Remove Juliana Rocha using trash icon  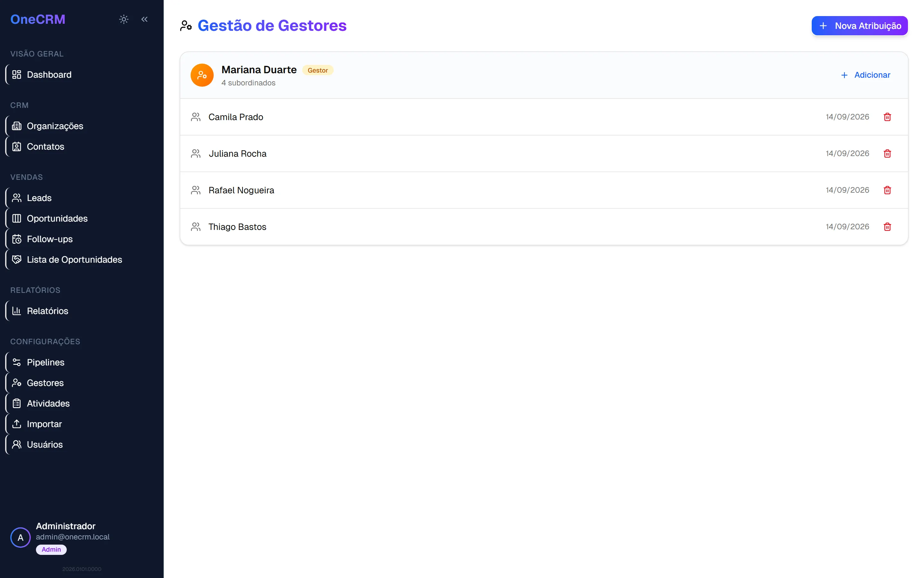click(x=887, y=154)
